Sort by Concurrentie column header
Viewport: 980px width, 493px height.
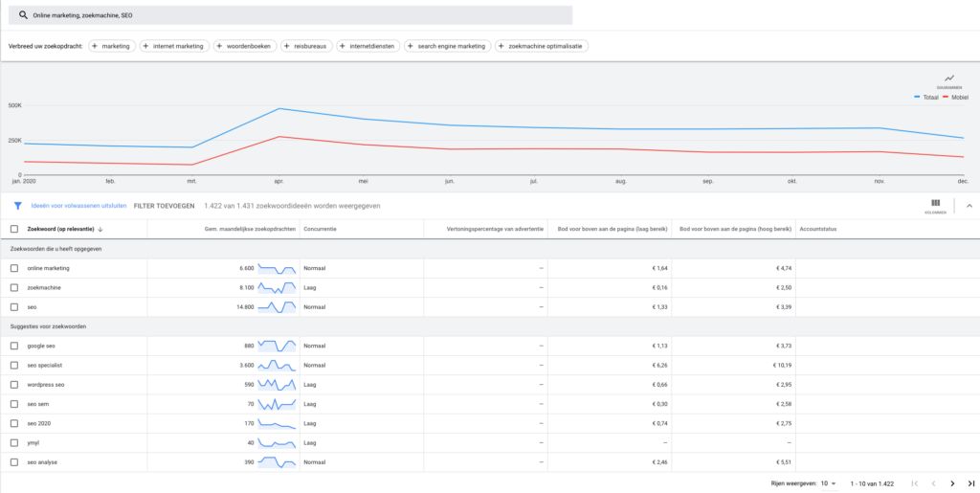coord(320,229)
